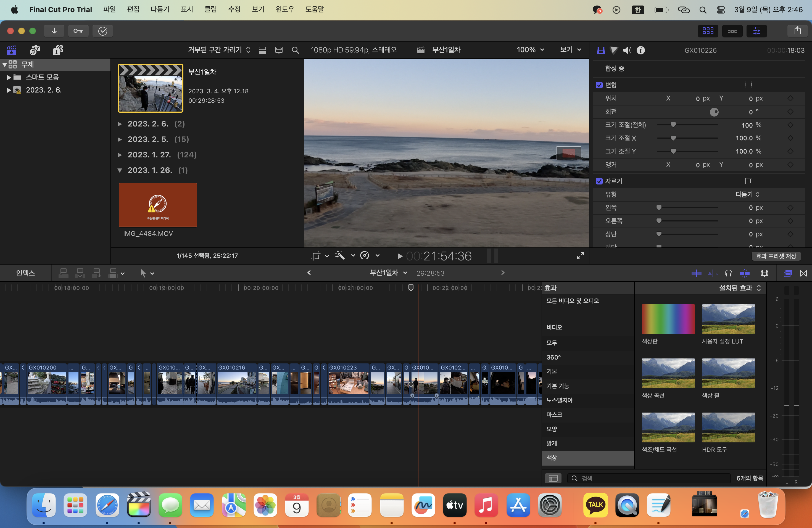
Task: Click the share export icon
Action: click(x=797, y=31)
